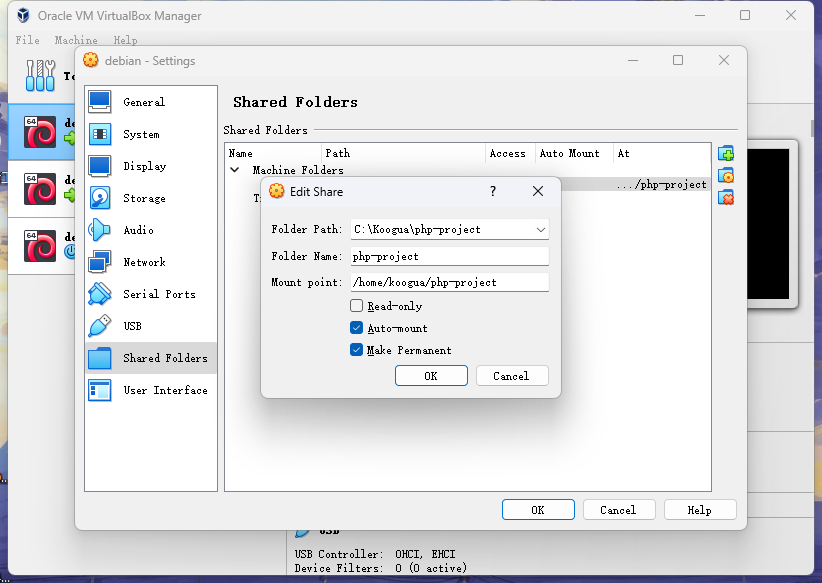Open the General settings category
Viewport: 822px width, 583px height.
[144, 102]
